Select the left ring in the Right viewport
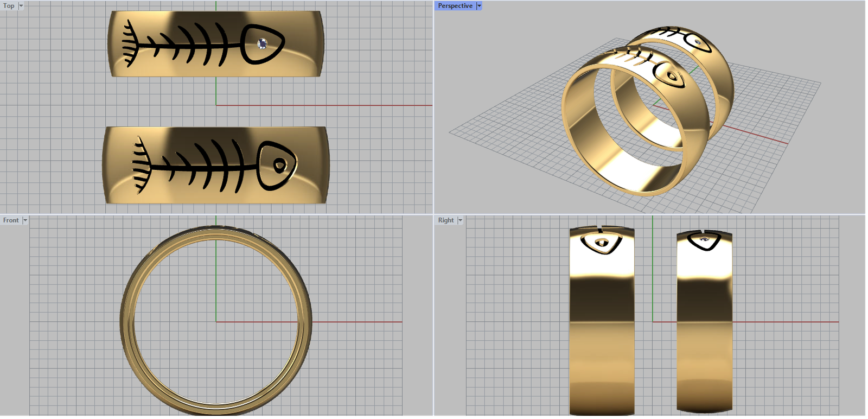The image size is (868, 419). point(602,326)
